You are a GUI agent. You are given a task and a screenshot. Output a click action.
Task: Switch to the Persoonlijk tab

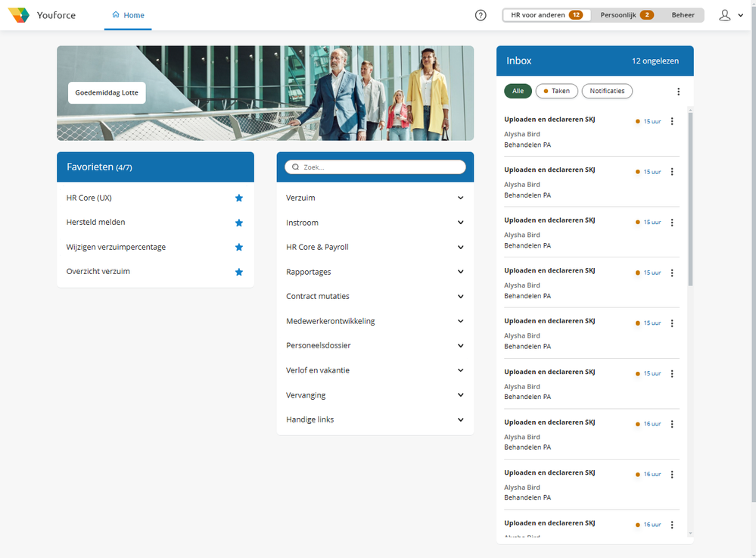click(x=627, y=15)
